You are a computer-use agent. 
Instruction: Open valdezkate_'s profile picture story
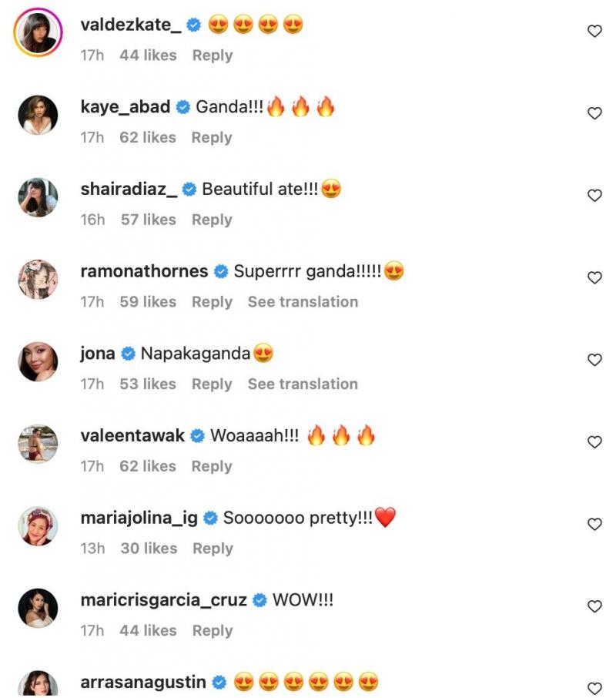point(38,32)
